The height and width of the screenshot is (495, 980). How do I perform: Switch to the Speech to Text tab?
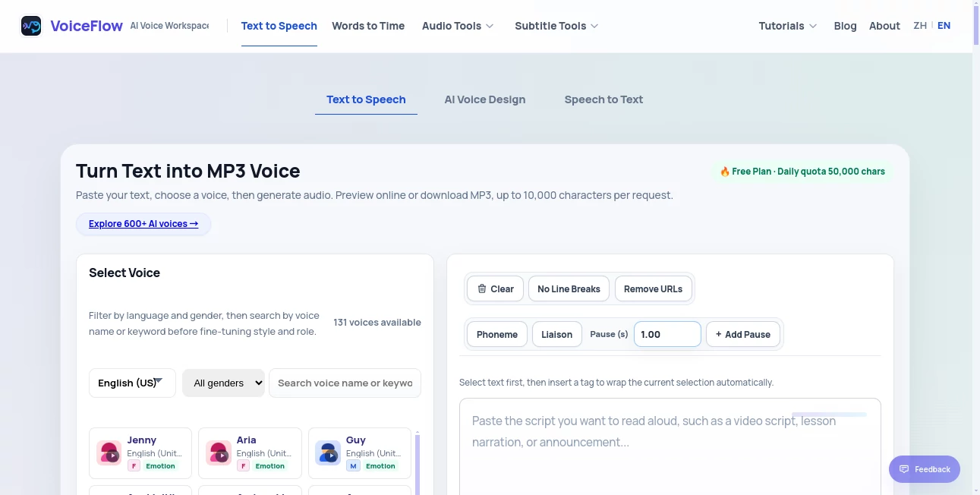point(603,99)
